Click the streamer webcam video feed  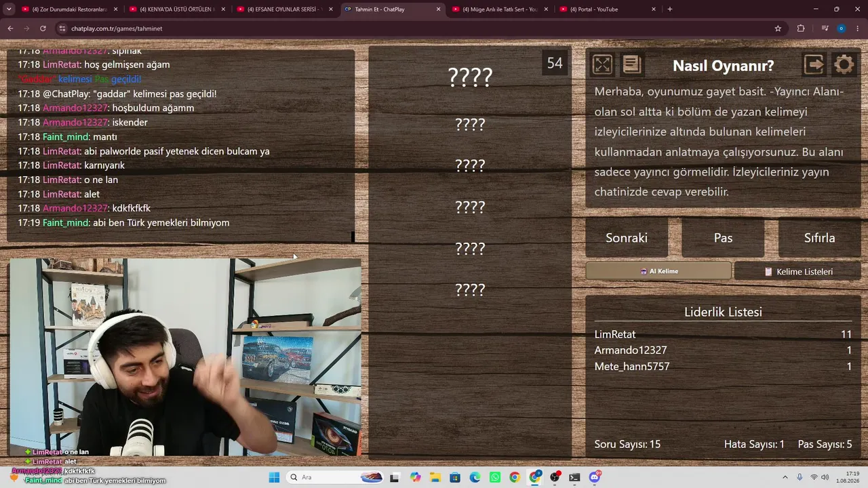click(x=185, y=357)
